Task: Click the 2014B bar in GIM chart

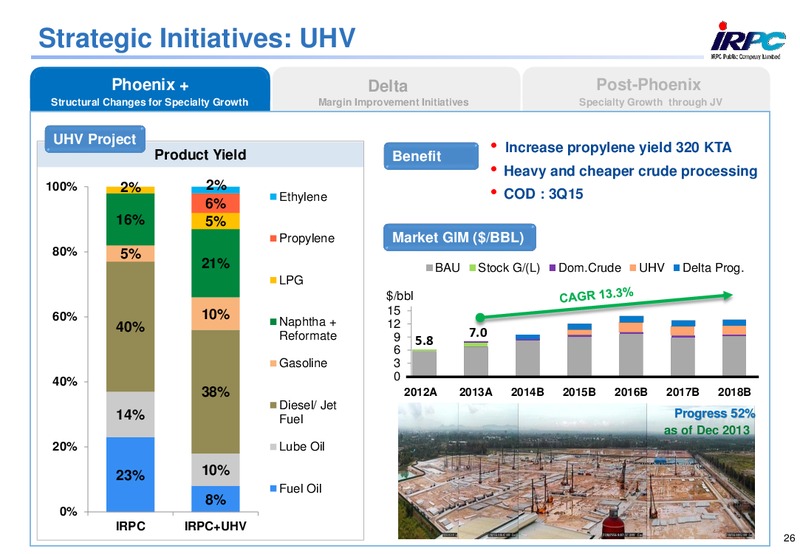Action: tap(528, 356)
